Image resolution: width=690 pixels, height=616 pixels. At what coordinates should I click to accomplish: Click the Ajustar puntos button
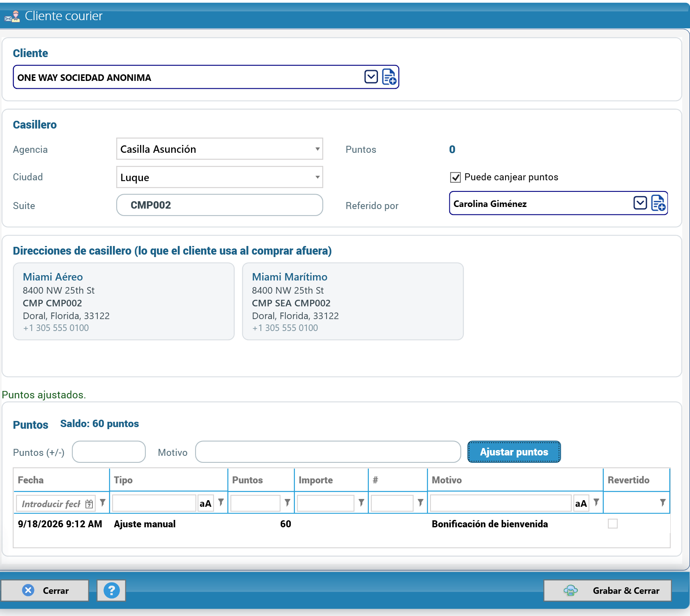tap(514, 452)
